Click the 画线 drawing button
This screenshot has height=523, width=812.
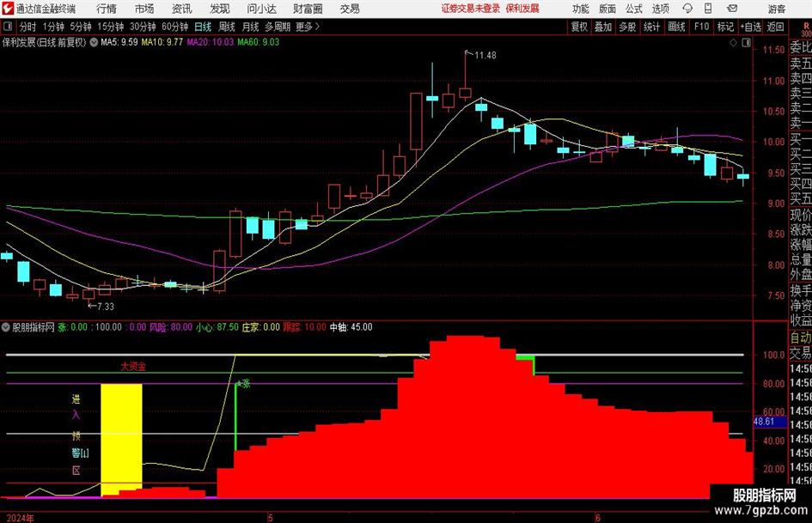(x=677, y=27)
